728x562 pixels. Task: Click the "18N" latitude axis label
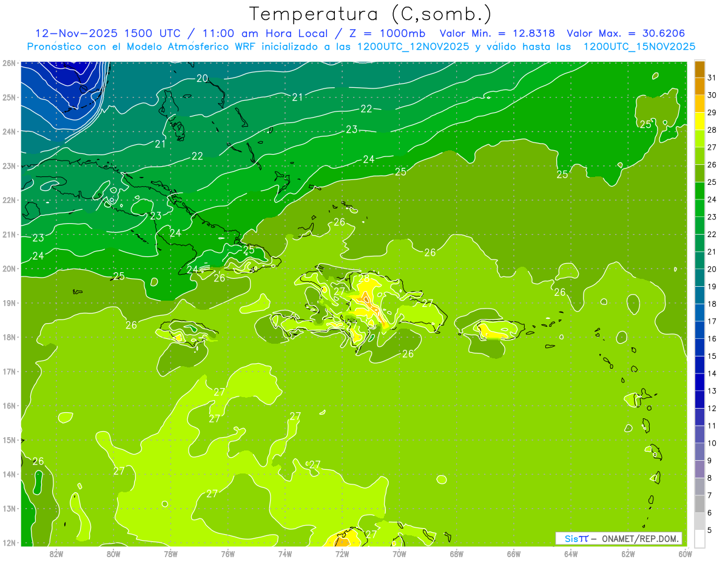[8, 337]
